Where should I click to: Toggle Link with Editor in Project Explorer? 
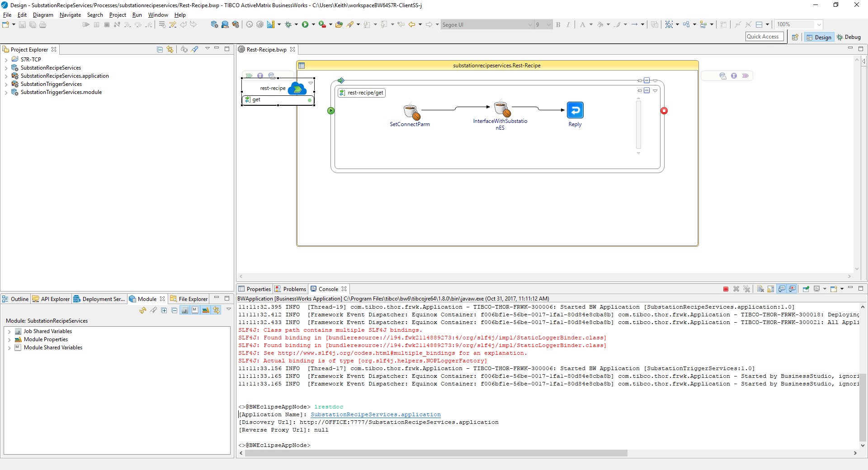coord(170,50)
